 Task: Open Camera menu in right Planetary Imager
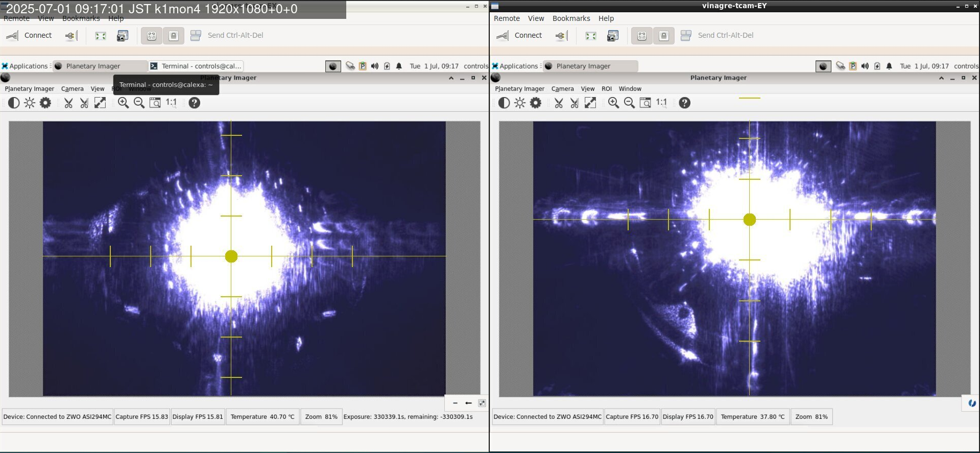562,89
